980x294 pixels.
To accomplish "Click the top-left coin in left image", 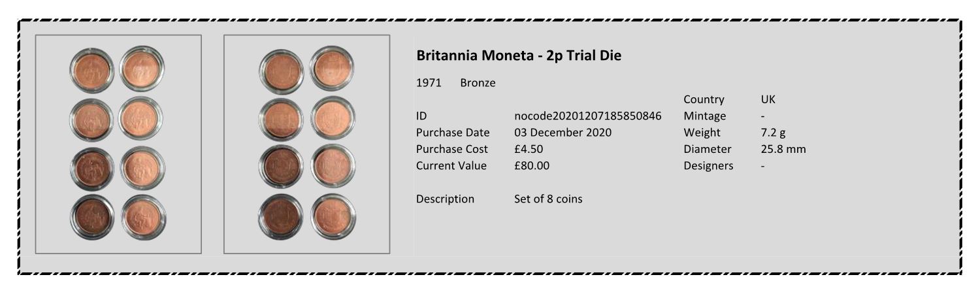I will click(x=92, y=69).
